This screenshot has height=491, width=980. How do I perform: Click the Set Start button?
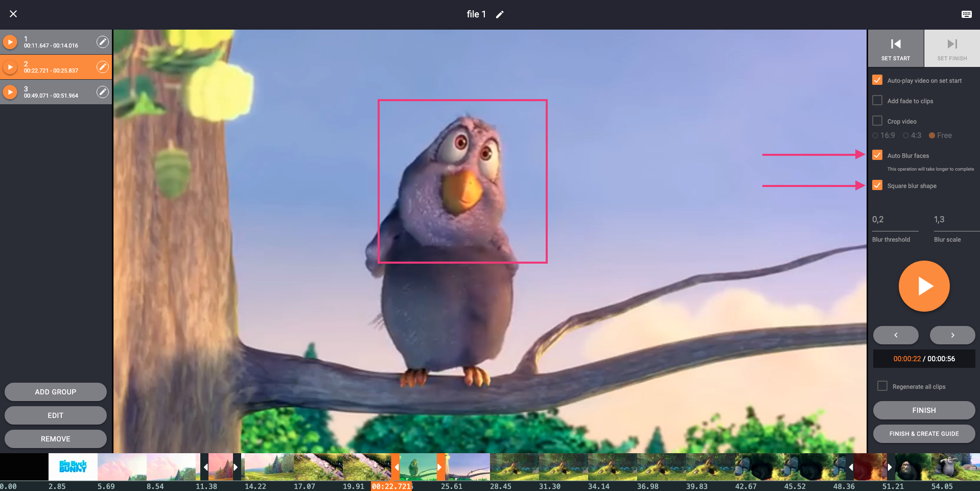(x=896, y=49)
